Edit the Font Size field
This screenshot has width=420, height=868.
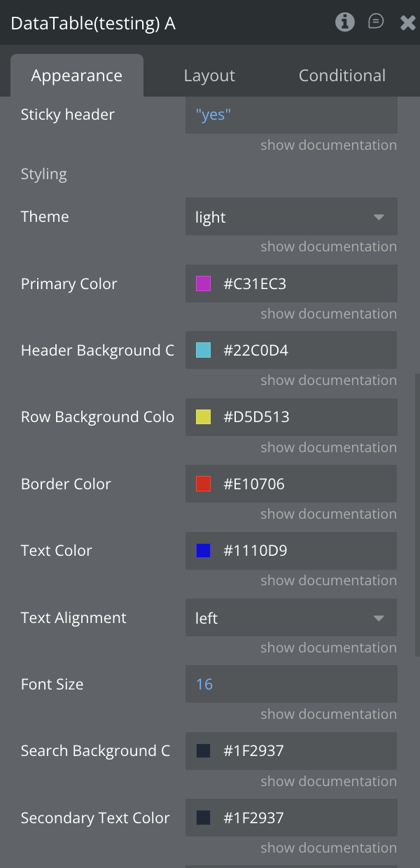click(x=291, y=685)
